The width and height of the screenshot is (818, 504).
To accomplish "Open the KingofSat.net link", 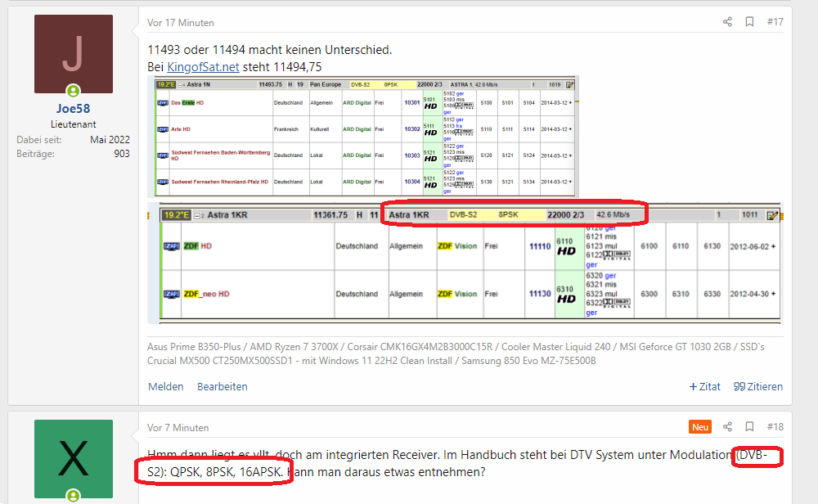I will point(203,67).
